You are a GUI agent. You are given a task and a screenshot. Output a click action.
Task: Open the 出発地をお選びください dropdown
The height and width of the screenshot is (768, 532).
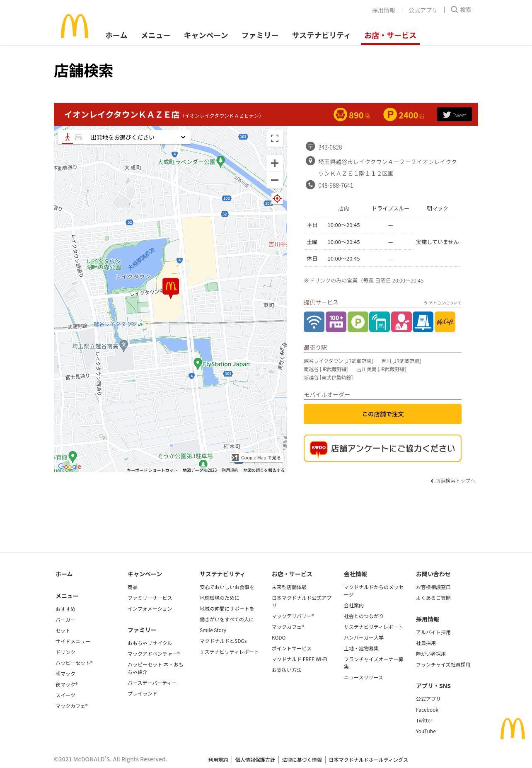click(138, 137)
